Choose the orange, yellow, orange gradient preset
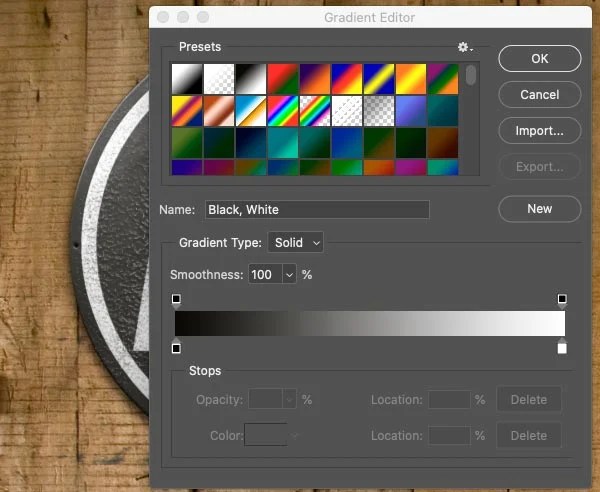Image resolution: width=600 pixels, height=492 pixels. pyautogui.click(x=411, y=79)
